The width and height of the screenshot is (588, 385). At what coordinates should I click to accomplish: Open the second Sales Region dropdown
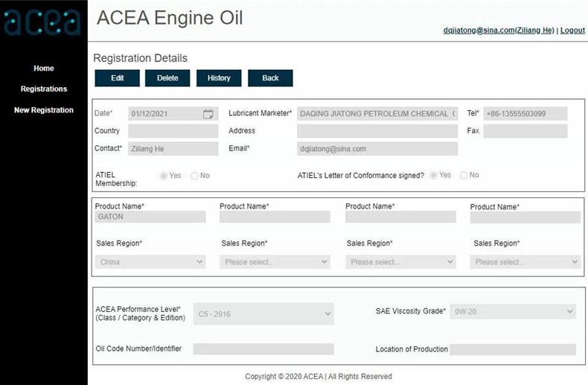tap(275, 262)
